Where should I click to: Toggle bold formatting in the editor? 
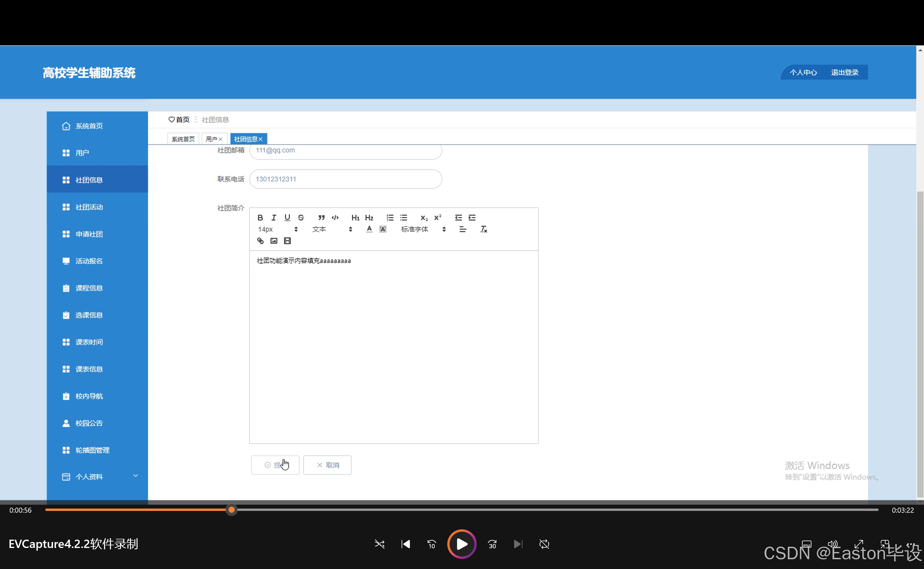(260, 218)
